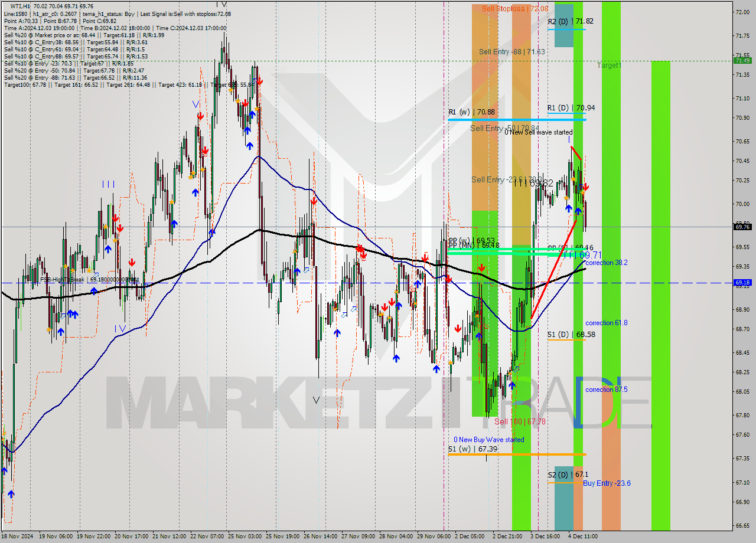Click the '4 Dec 11:00' time axis label
This screenshot has height=543, width=756.
[584, 537]
